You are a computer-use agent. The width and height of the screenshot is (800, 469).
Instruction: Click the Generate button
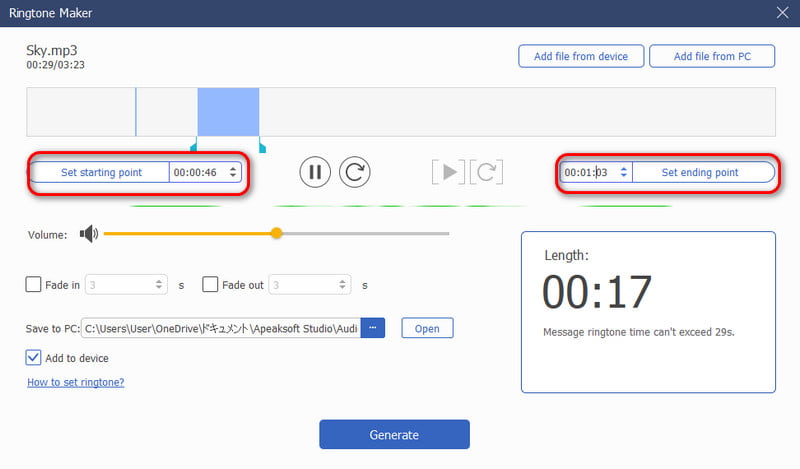(394, 435)
